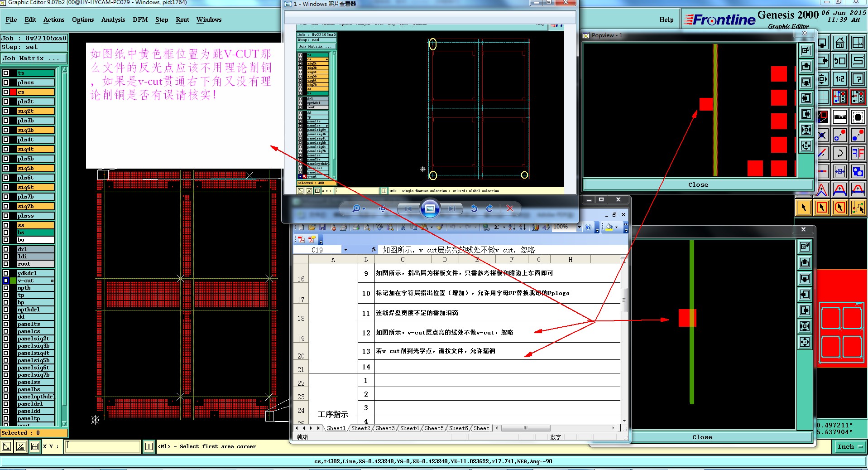Click the red color swatch beside cs layer
The width and height of the screenshot is (868, 470).
[x=13, y=92]
